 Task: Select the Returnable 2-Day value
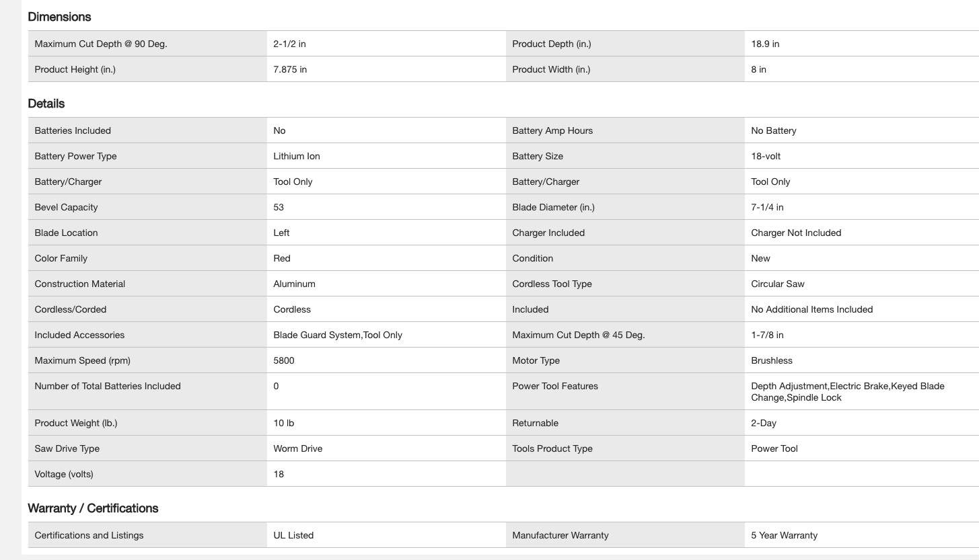click(764, 423)
